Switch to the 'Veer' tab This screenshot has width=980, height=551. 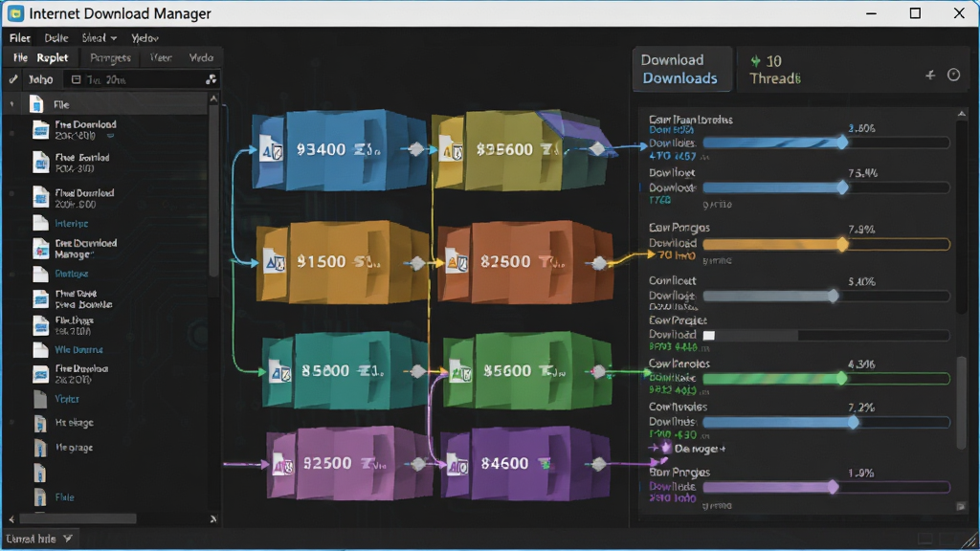pyautogui.click(x=161, y=57)
